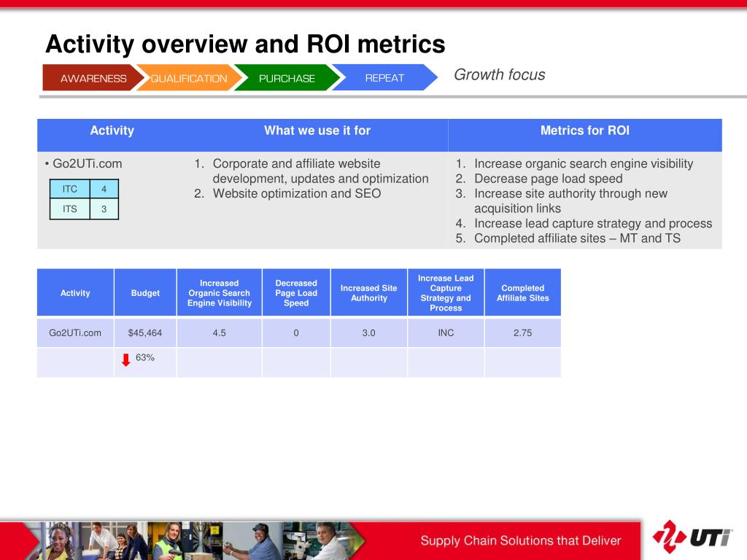747x560 pixels.
Task: Click 'Increase lead capture strategy and process' item
Action: (x=593, y=223)
